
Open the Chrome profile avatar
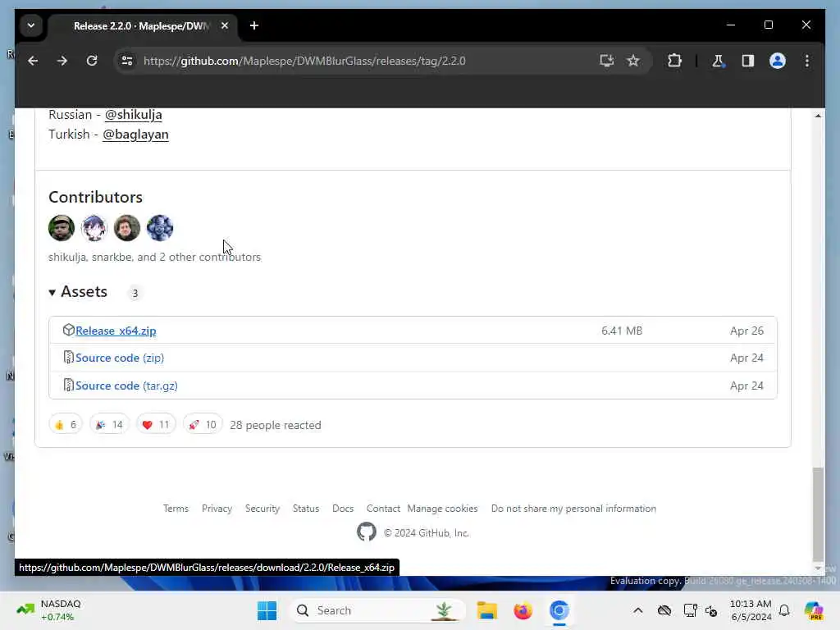point(778,61)
